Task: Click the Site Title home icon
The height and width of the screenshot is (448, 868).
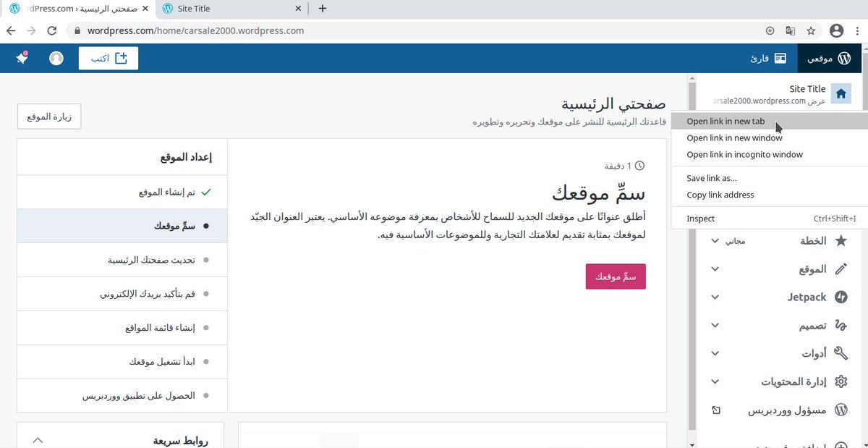Action: (841, 94)
